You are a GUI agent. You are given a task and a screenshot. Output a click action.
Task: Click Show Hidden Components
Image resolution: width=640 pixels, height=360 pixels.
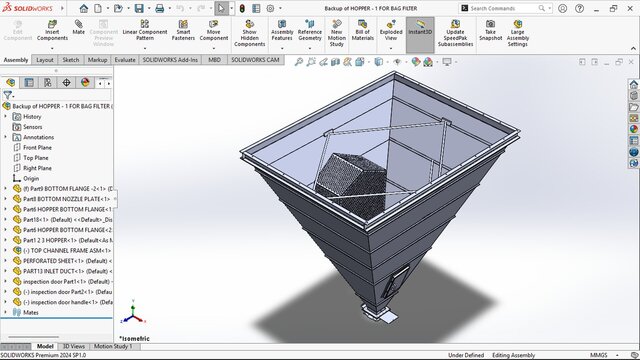[x=249, y=33]
